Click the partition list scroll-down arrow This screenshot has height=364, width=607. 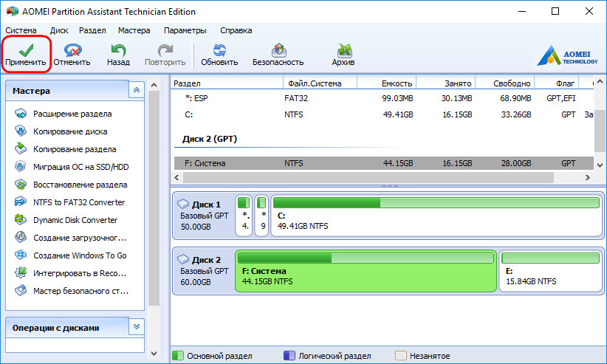(600, 165)
